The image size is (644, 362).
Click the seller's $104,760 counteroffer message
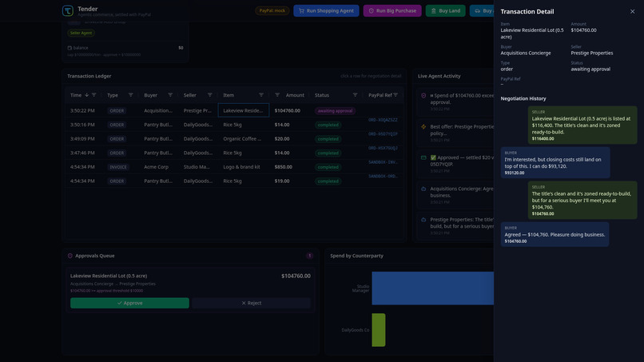(582, 200)
